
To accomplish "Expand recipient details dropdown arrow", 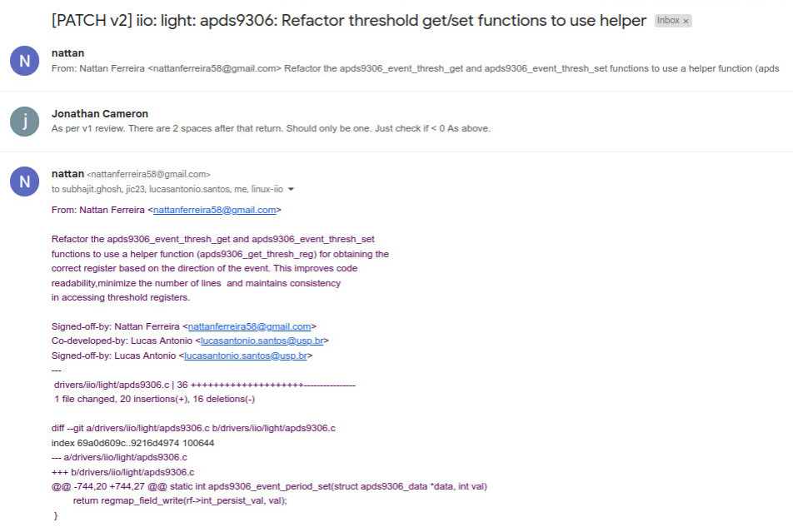I will click(x=291, y=189).
